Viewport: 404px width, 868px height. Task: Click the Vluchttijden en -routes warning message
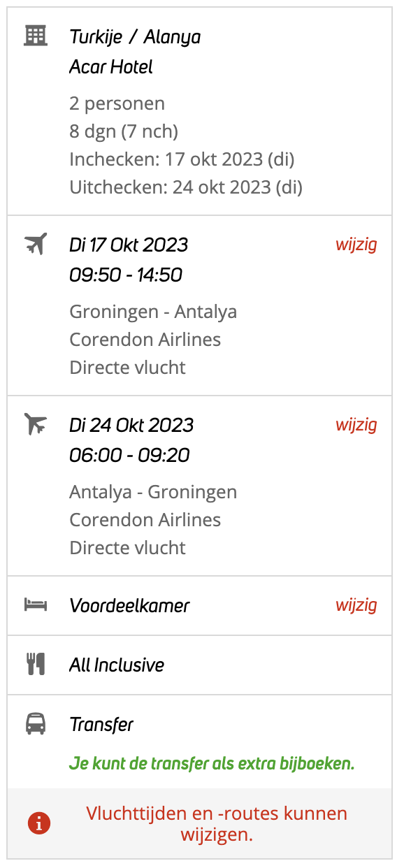(x=217, y=824)
